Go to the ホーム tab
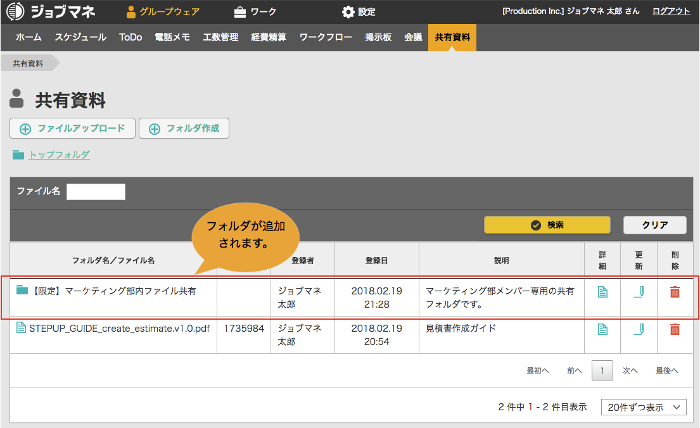Image resolution: width=700 pixels, height=428 pixels. click(x=29, y=37)
